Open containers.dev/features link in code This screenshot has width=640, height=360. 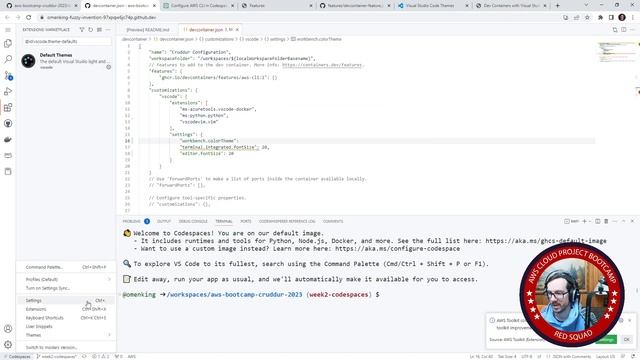[x=322, y=65]
